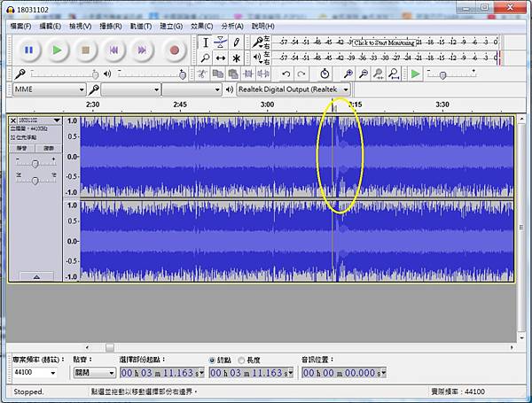Skip to start of track
The image size is (532, 403).
[115, 50]
